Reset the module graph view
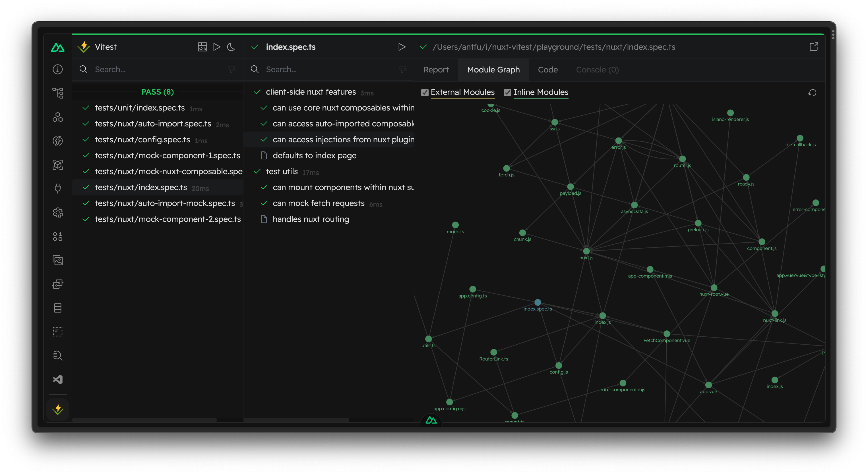The height and width of the screenshot is (475, 868). [812, 93]
